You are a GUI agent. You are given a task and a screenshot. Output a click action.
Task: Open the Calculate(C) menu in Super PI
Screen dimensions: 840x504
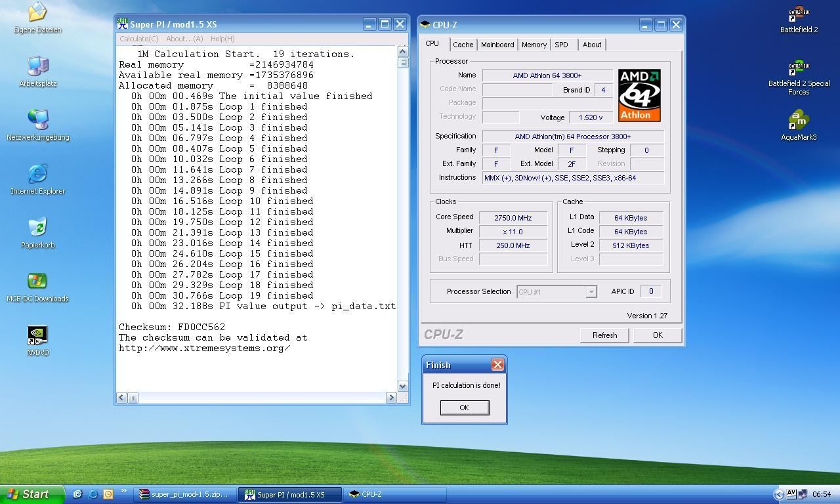[138, 39]
